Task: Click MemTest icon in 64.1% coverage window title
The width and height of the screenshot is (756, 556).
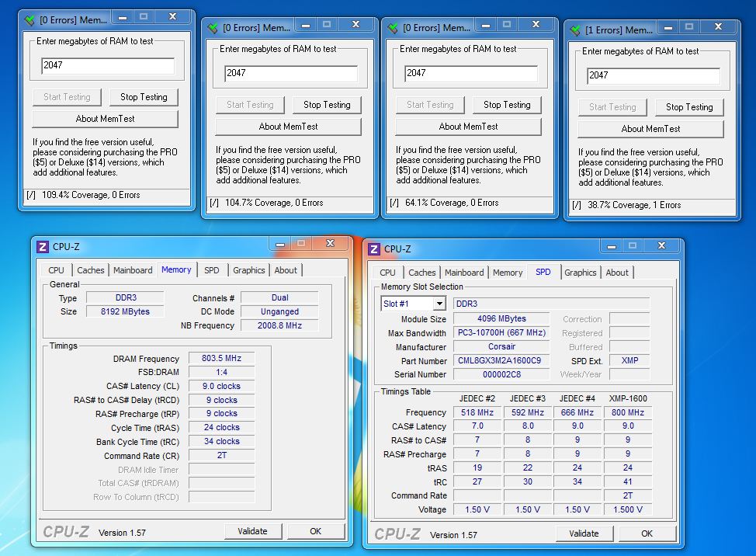Action: [393, 27]
